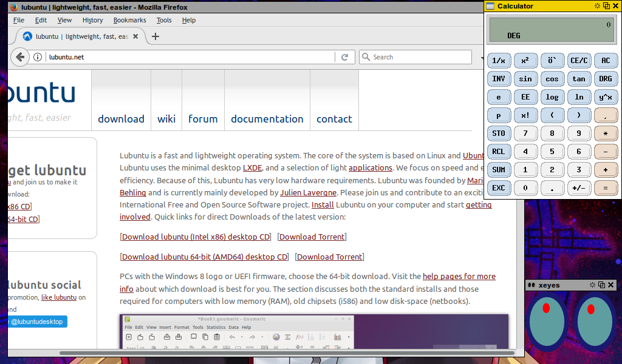The width and height of the screenshot is (622, 364).
Task: Click the site info icon in address bar
Action: coord(38,57)
